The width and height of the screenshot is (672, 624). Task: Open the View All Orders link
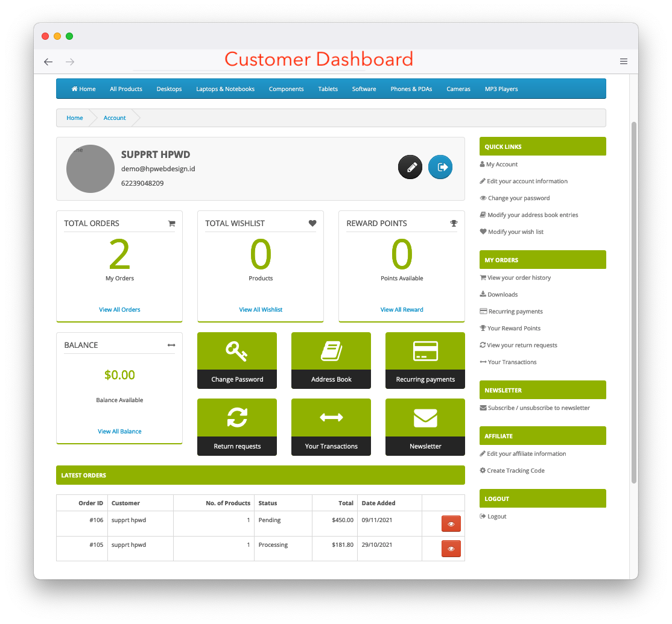(x=119, y=309)
